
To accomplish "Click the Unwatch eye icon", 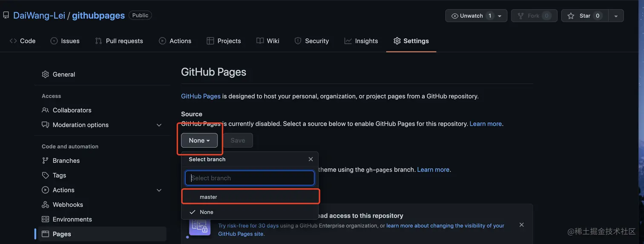I will pos(455,16).
